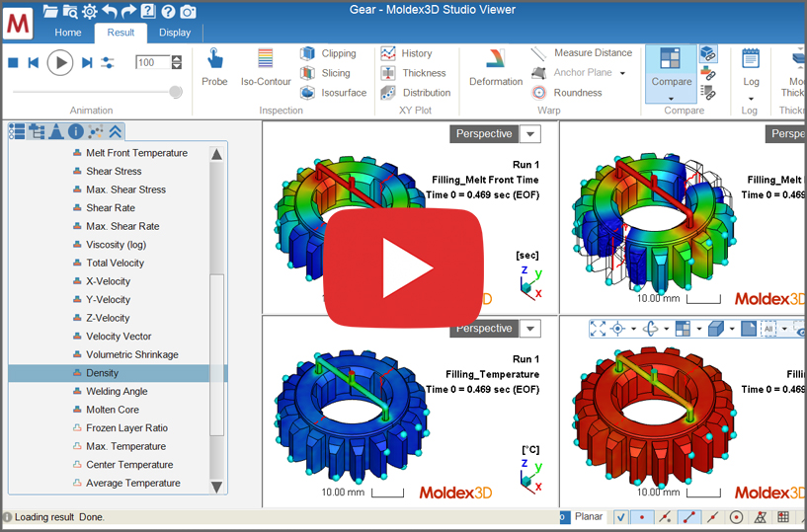Viewport: 807px width, 532px height.
Task: Open the Log tool
Action: pos(751,67)
